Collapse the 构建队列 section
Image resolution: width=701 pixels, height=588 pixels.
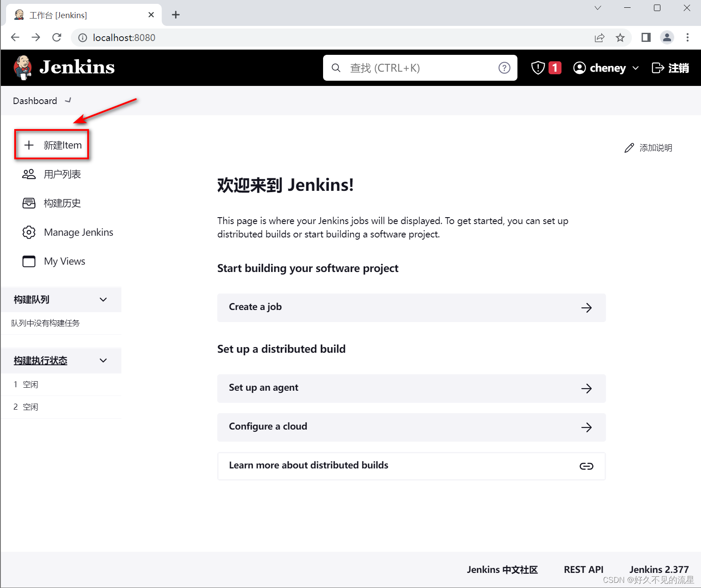coord(103,300)
